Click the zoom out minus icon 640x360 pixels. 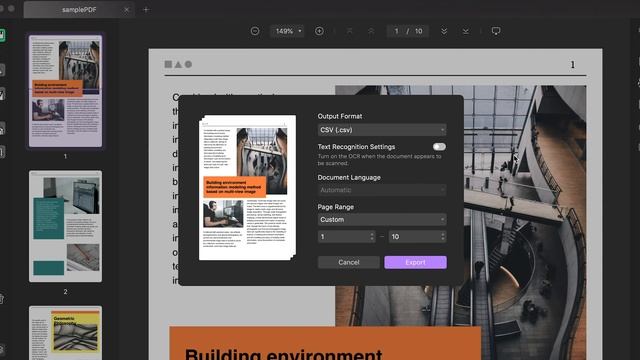point(255,31)
